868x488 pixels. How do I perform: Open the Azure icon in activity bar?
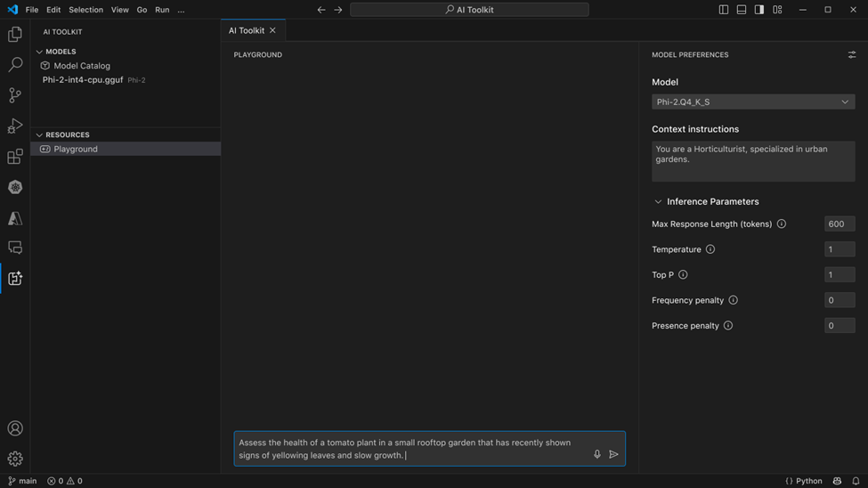(15, 218)
